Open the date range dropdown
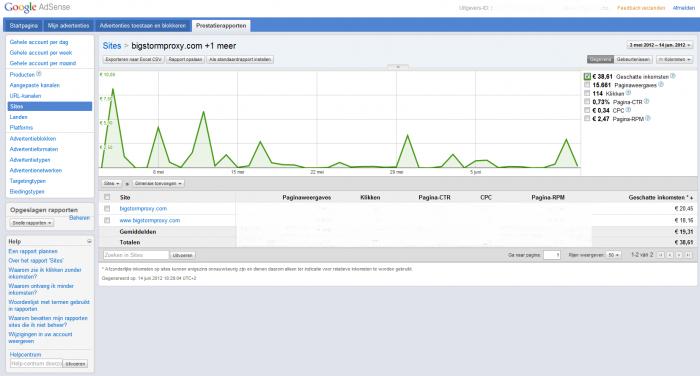This screenshot has width=700, height=376. 660,45
